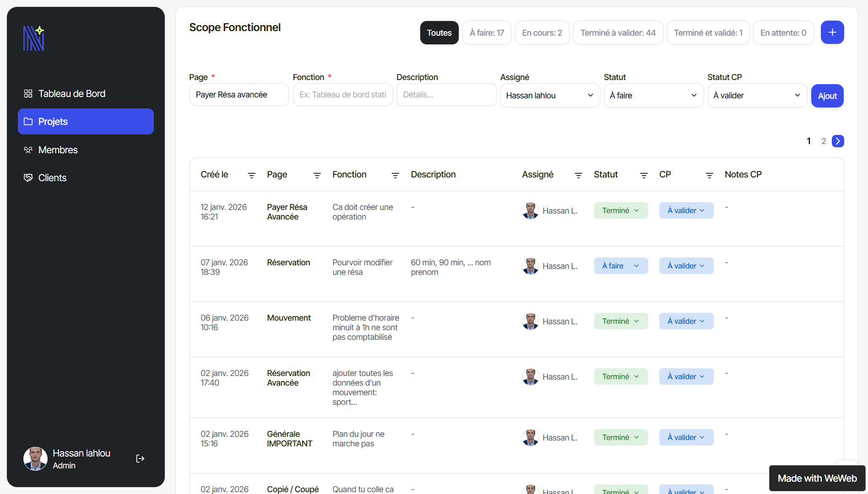
Task: Open the filter icon on the Page column
Action: tap(316, 175)
